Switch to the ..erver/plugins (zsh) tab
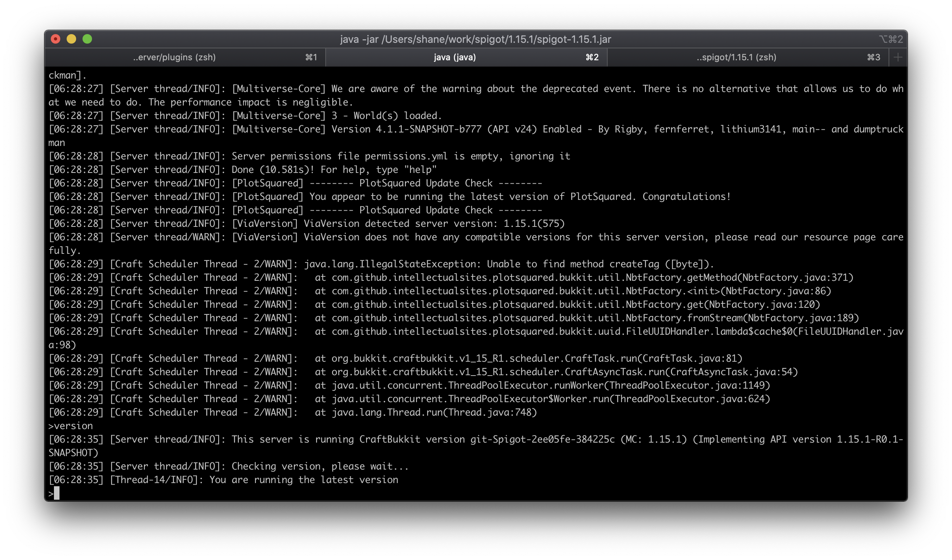This screenshot has height=560, width=952. coord(175,58)
